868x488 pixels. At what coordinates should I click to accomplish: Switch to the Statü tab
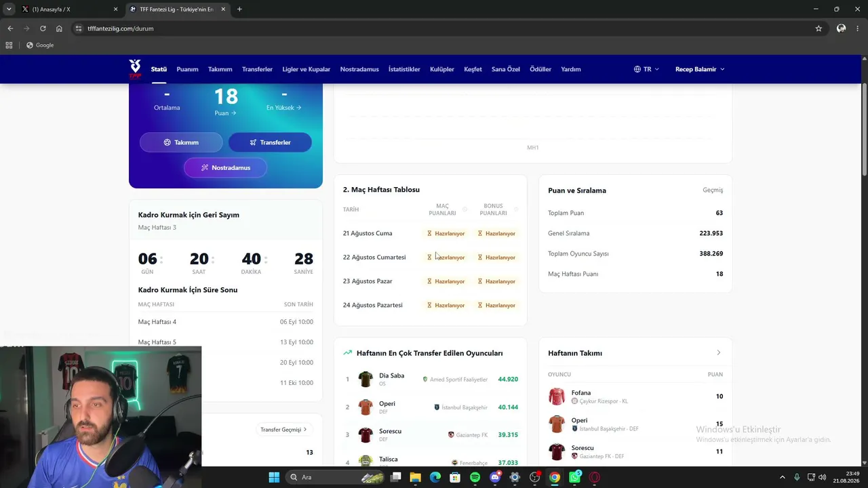click(159, 69)
